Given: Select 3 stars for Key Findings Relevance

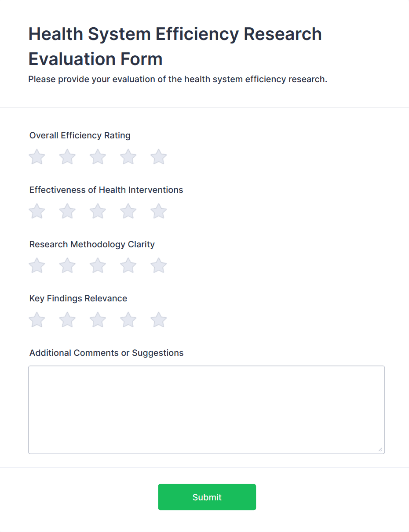Looking at the screenshot, I should (x=98, y=320).
